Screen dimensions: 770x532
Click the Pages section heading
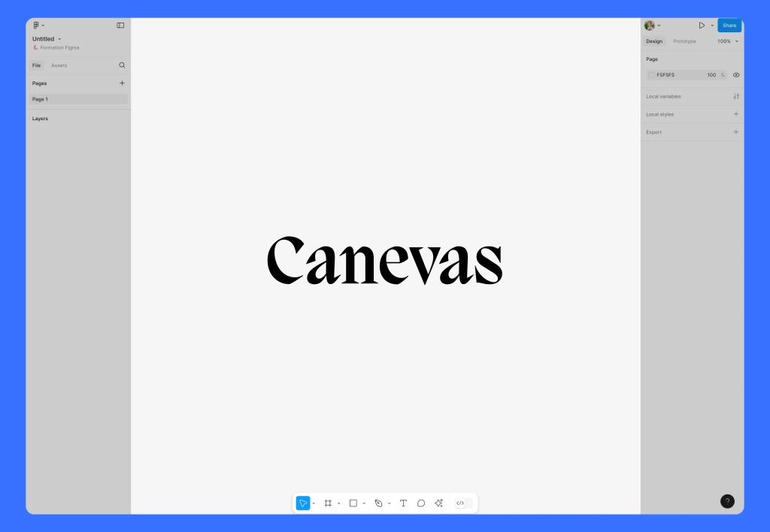coord(39,83)
